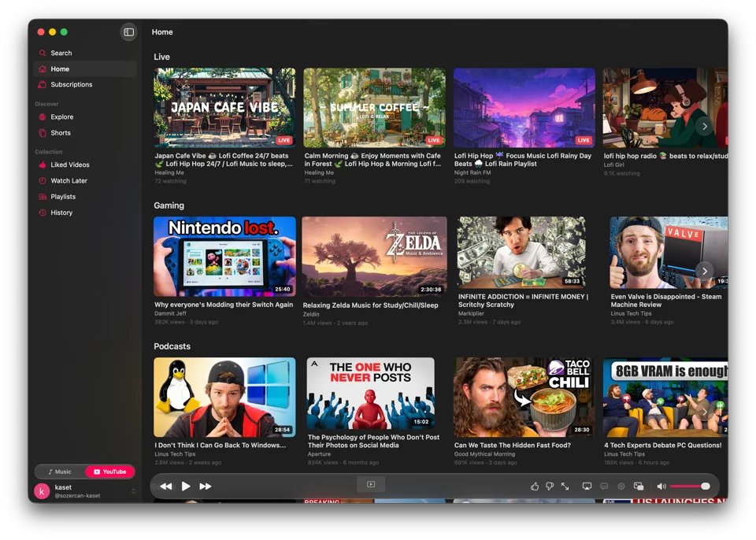Screen dimensions: 756x540
Task: Show more Live streams with the next arrow
Action: [704, 126]
